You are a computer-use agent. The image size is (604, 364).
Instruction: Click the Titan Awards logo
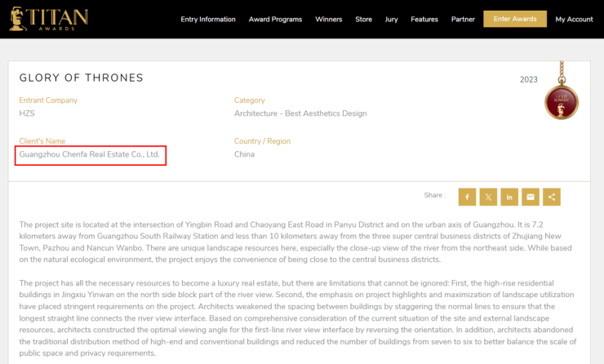(49, 19)
